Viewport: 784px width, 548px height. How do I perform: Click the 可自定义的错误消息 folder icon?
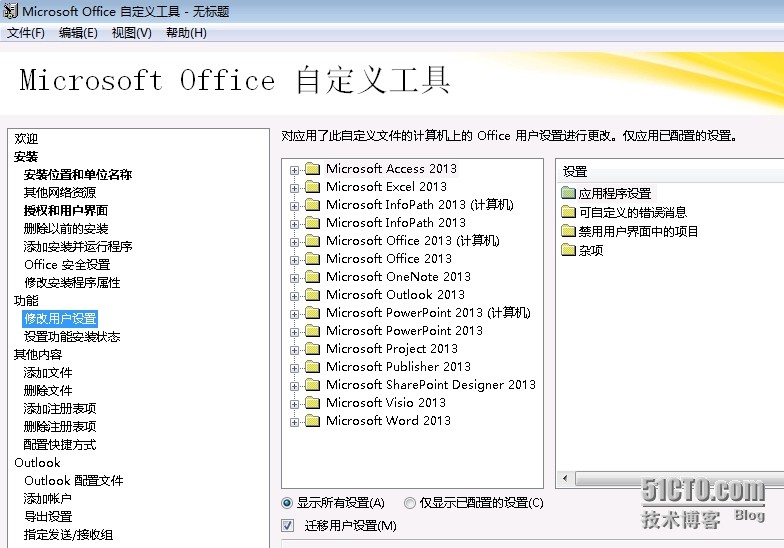(x=568, y=212)
